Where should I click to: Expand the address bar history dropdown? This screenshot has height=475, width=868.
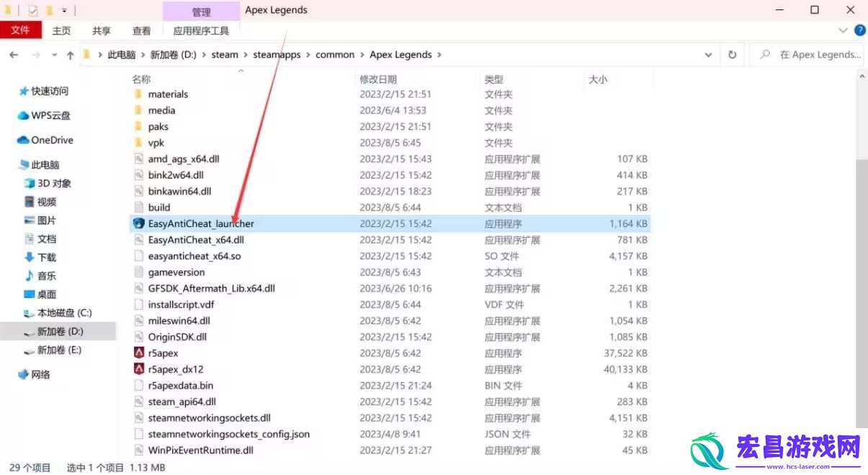[709, 55]
